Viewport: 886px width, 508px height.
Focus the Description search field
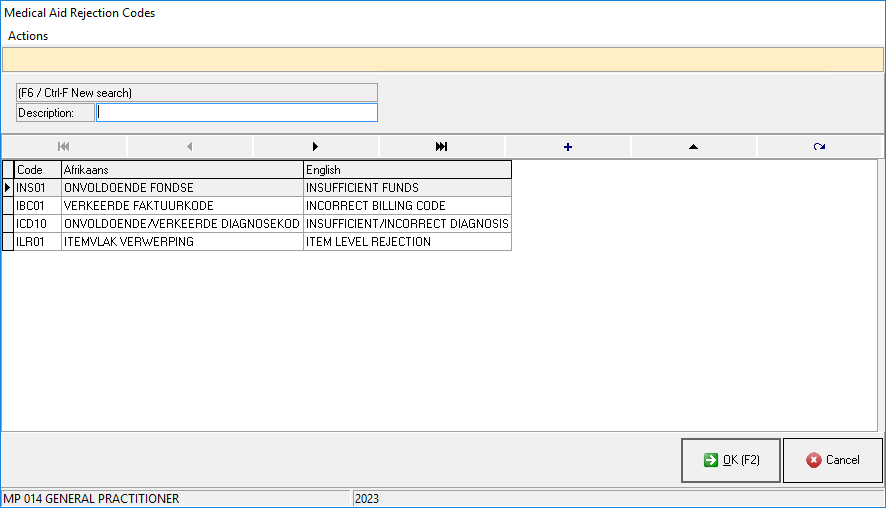[237, 113]
